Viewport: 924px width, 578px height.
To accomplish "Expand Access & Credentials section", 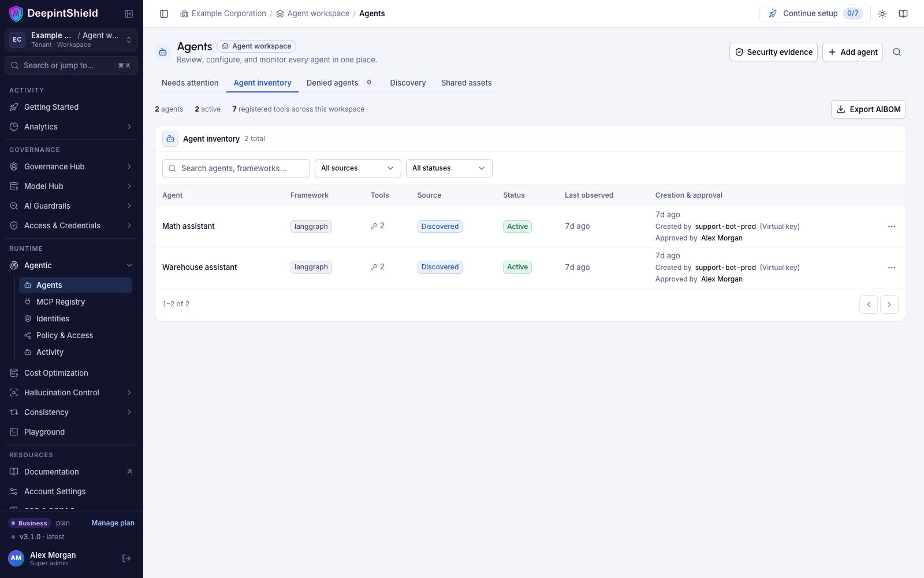I will point(72,225).
